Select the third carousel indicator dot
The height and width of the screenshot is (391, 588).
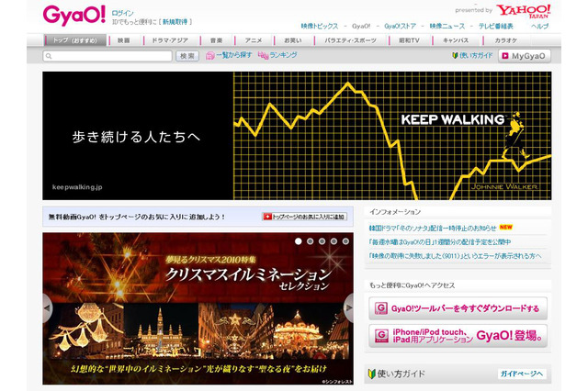[x=322, y=241]
